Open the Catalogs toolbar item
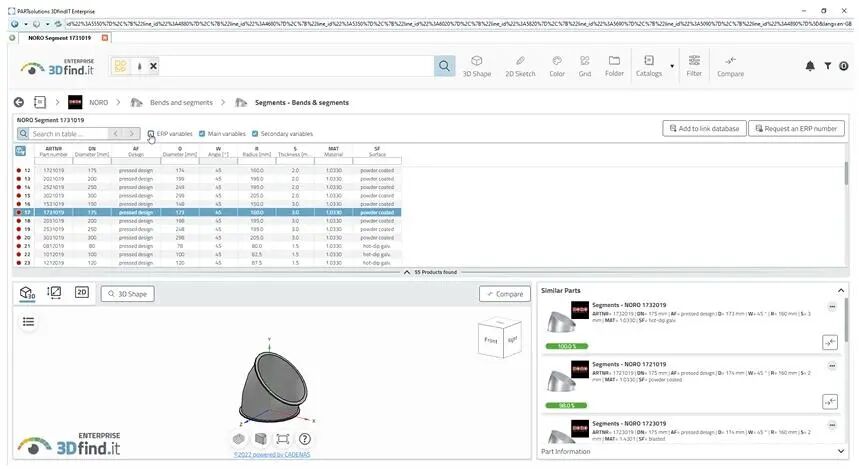859x469 pixels. click(x=649, y=66)
